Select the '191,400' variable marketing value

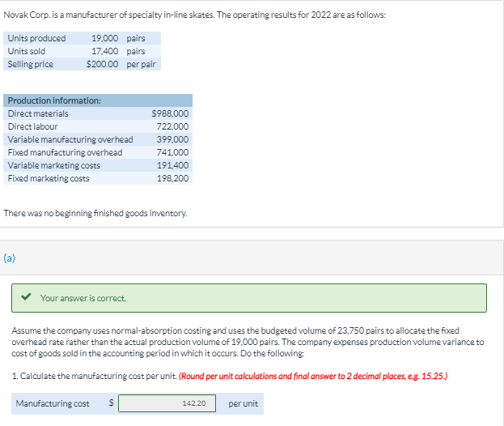[172, 165]
